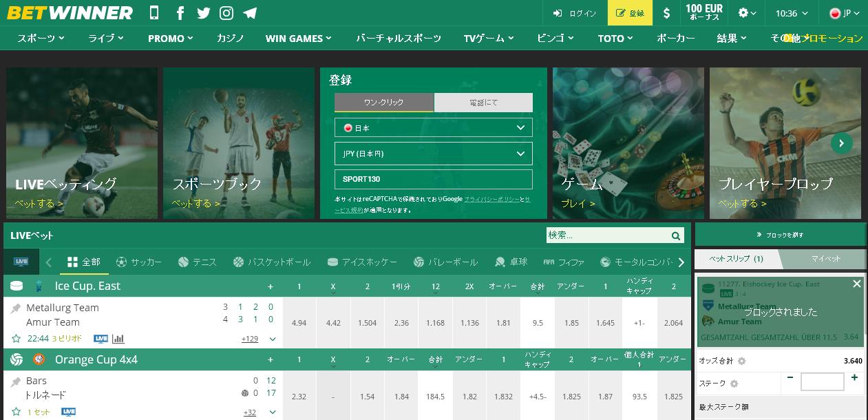Pin the Metallurg Team match

coord(16,308)
